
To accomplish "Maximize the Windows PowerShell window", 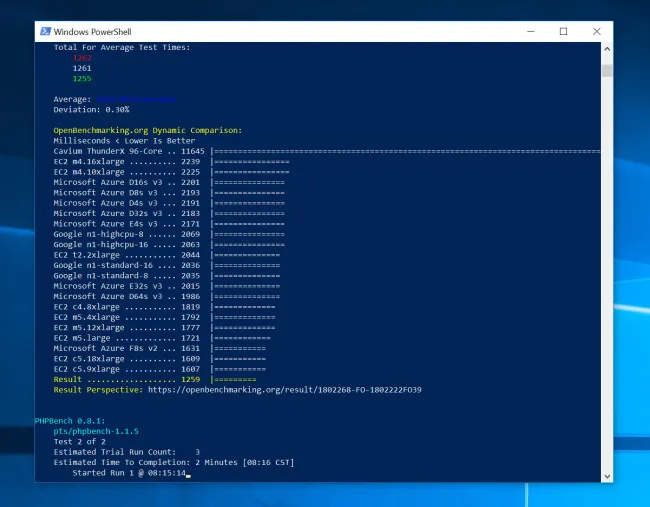I will point(563,32).
